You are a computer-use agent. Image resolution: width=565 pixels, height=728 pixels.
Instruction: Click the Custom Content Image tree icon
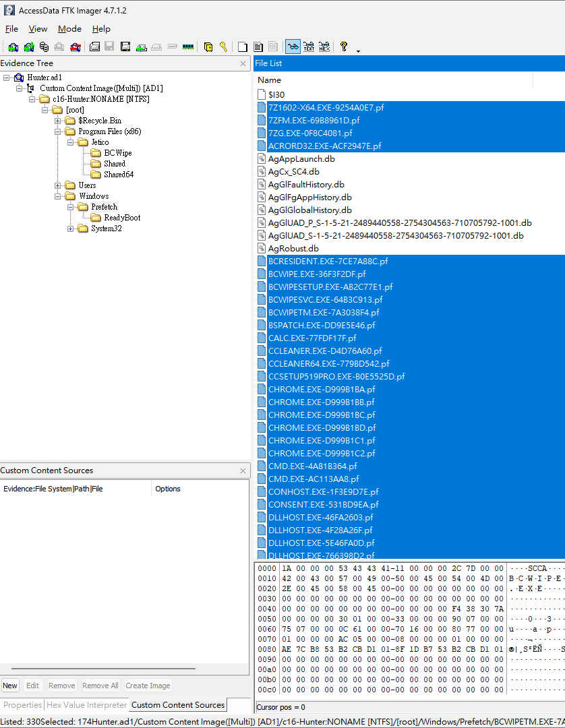pos(31,88)
